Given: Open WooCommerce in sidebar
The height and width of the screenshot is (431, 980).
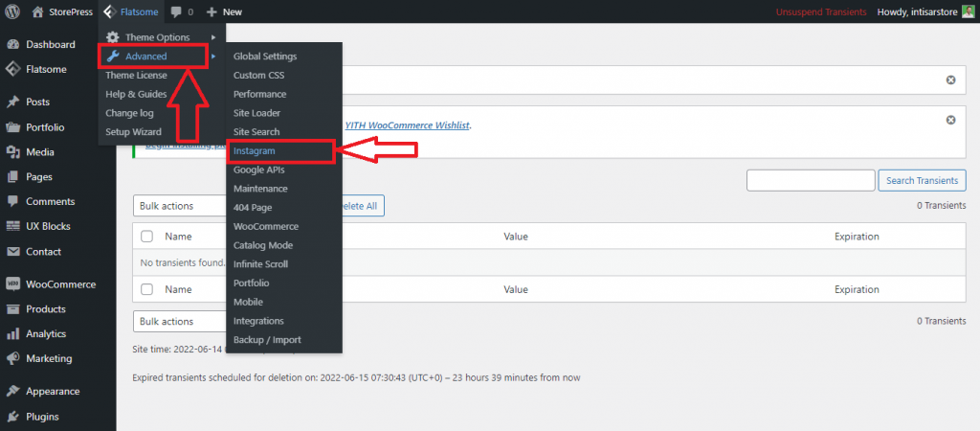Looking at the screenshot, I should tap(58, 284).
